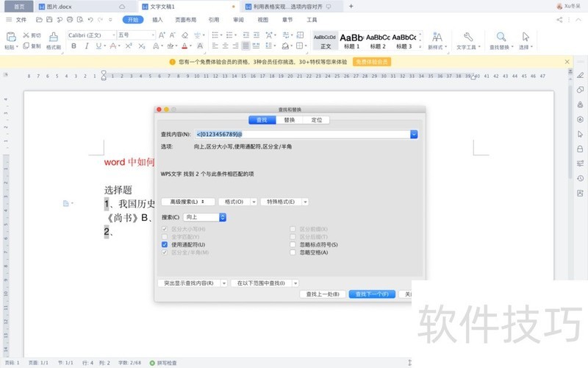Image resolution: width=588 pixels, height=368 pixels.
Task: Click the character shading A icon
Action: 200,46
